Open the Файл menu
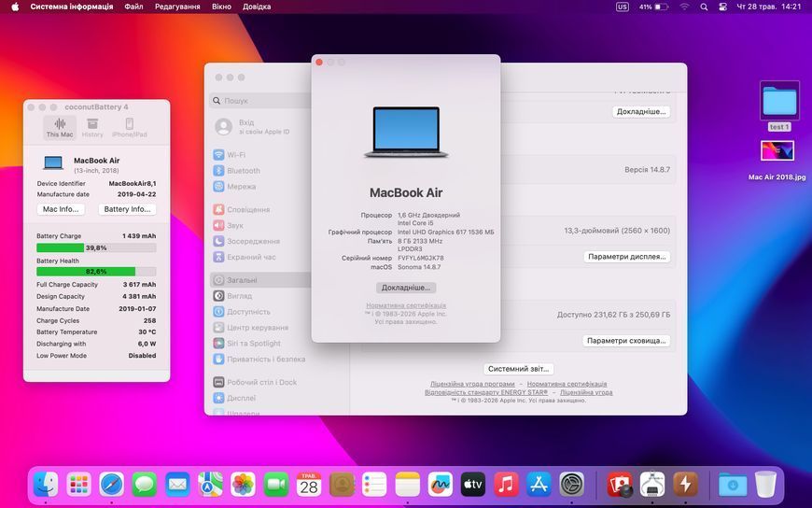 133,7
